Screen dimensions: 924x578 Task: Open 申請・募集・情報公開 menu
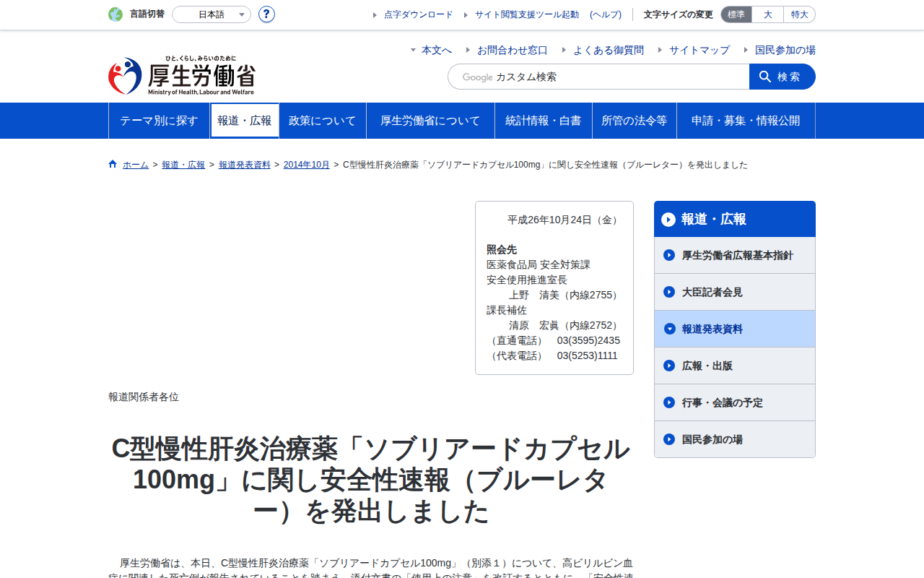[746, 121]
